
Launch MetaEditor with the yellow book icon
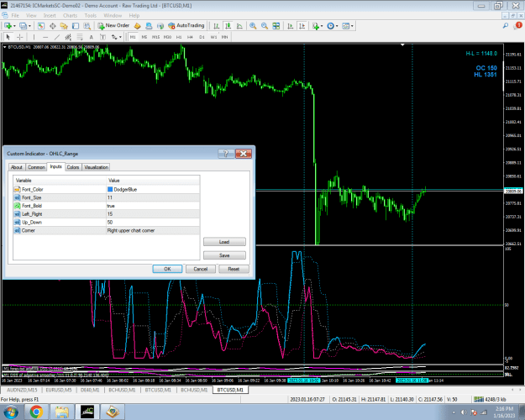click(137, 26)
